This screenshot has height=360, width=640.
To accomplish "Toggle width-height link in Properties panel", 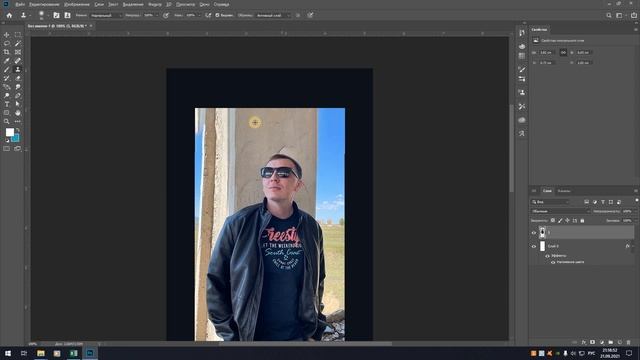I will 563,52.
